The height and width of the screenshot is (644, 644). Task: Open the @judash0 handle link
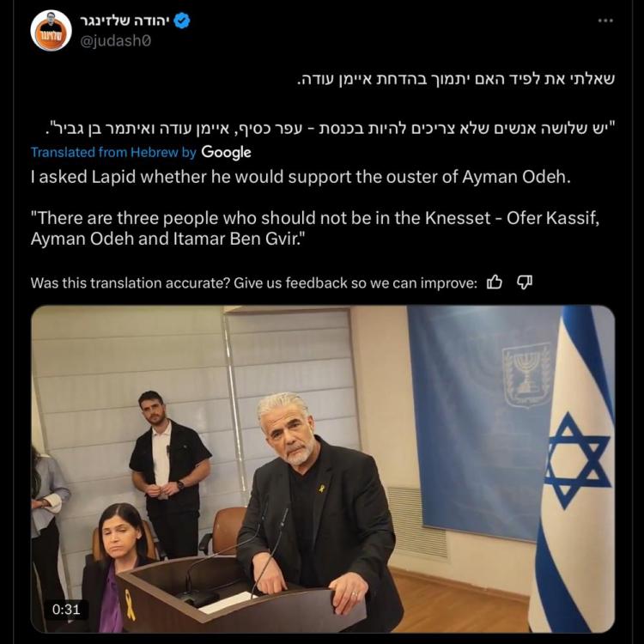coord(115,41)
